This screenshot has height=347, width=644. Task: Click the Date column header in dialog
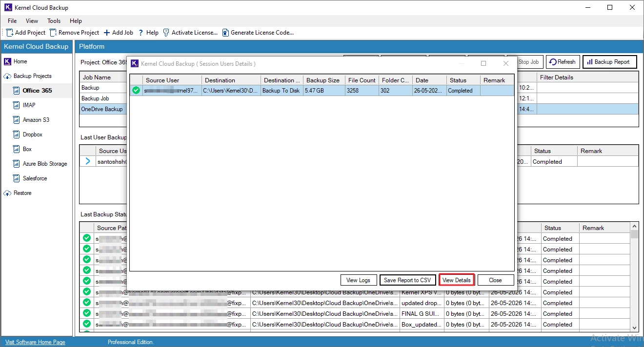click(429, 80)
